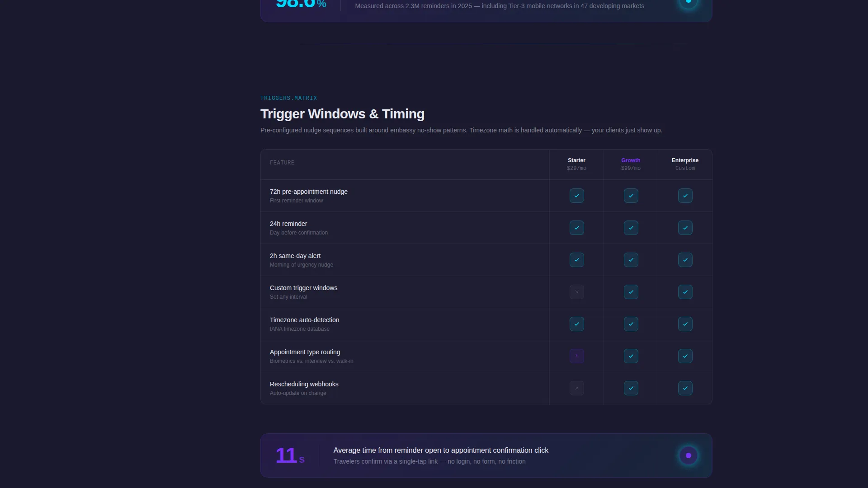The width and height of the screenshot is (868, 488).
Task: Click the purple dot beside 11s stat
Action: 688,455
